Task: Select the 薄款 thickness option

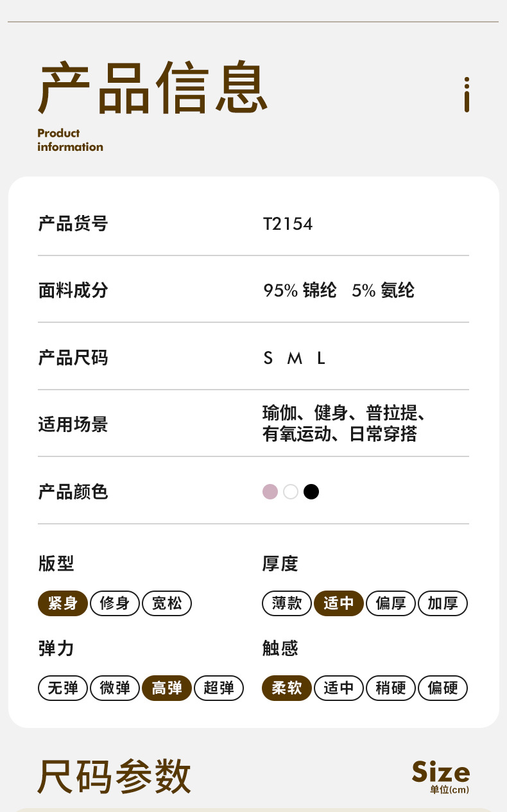Action: (287, 603)
